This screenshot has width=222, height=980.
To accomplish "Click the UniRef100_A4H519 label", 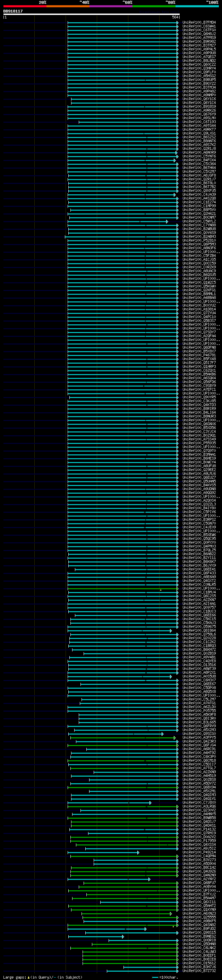I will [199, 776].
